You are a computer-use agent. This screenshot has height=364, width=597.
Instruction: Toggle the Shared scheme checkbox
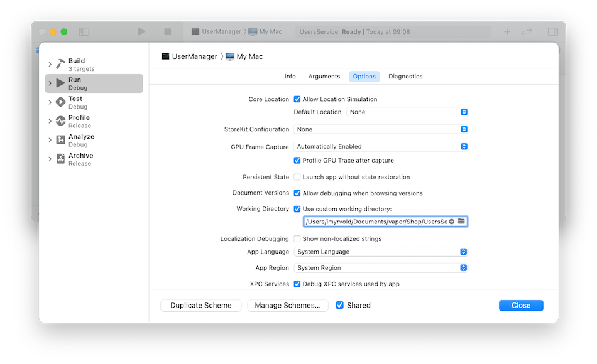pyautogui.click(x=339, y=305)
